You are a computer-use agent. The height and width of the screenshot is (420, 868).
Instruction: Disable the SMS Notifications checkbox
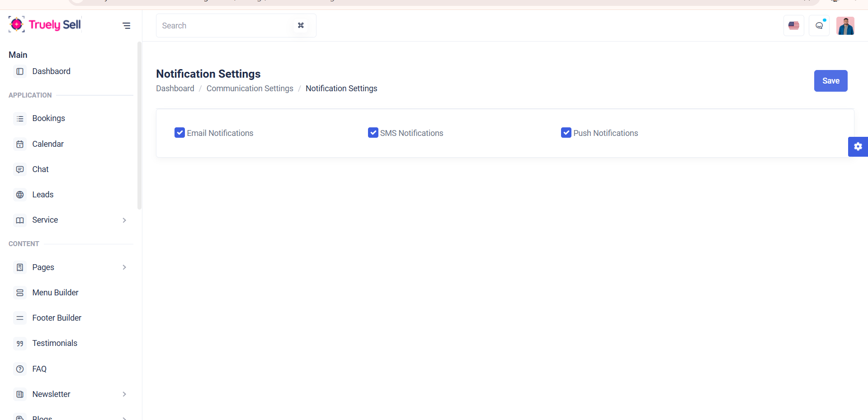pyautogui.click(x=373, y=133)
